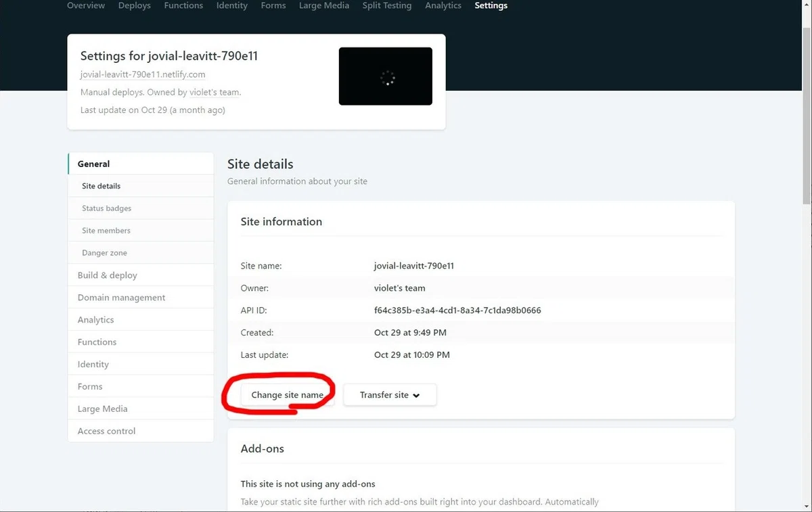Open the Overview tab
This screenshot has width=812, height=512.
[86, 5]
